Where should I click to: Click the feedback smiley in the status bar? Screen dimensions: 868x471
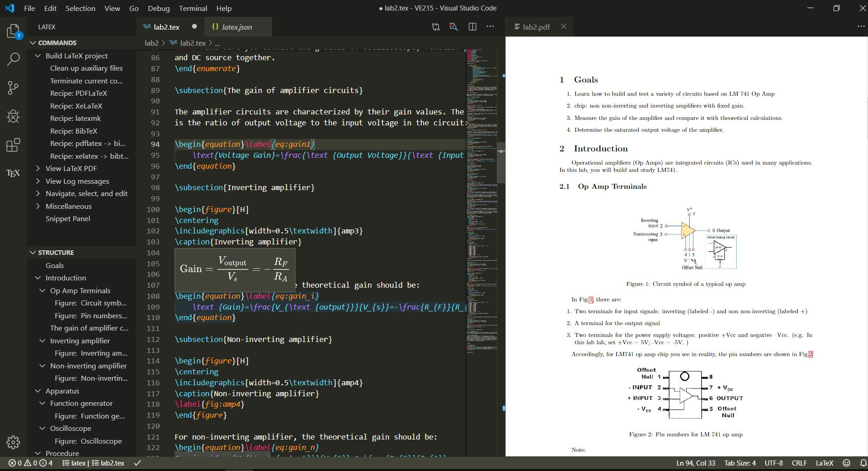tap(847, 463)
